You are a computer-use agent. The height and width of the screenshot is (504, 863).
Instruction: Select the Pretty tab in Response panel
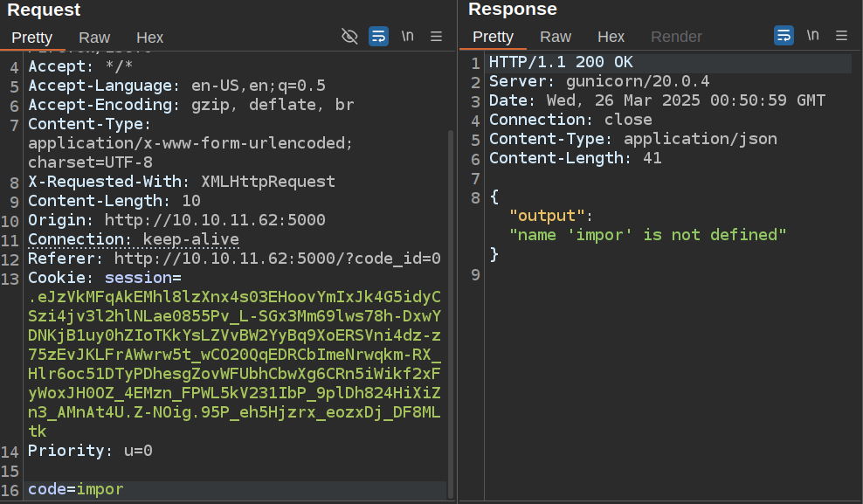[493, 37]
